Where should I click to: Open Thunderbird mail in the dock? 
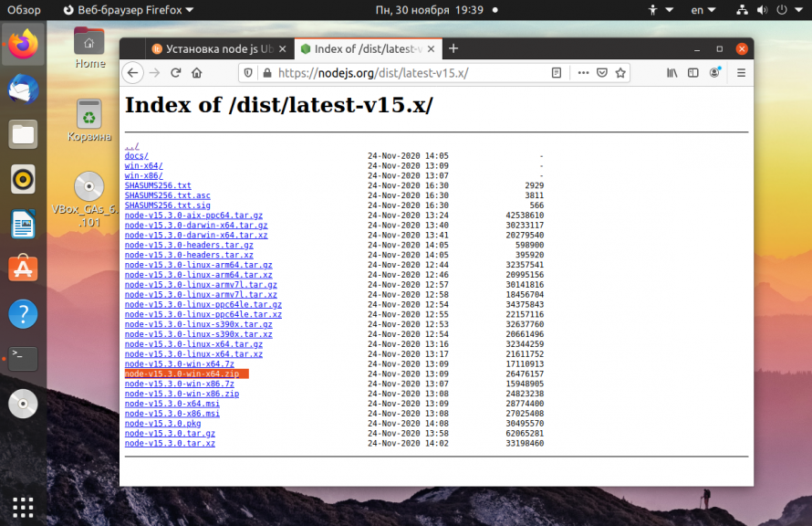[x=23, y=89]
